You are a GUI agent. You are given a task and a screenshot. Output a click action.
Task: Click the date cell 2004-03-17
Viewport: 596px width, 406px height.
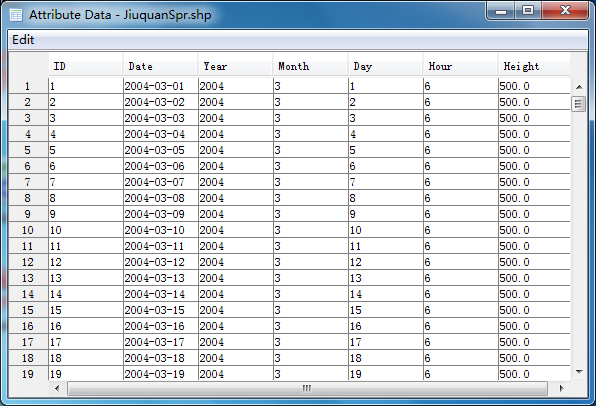(161, 342)
